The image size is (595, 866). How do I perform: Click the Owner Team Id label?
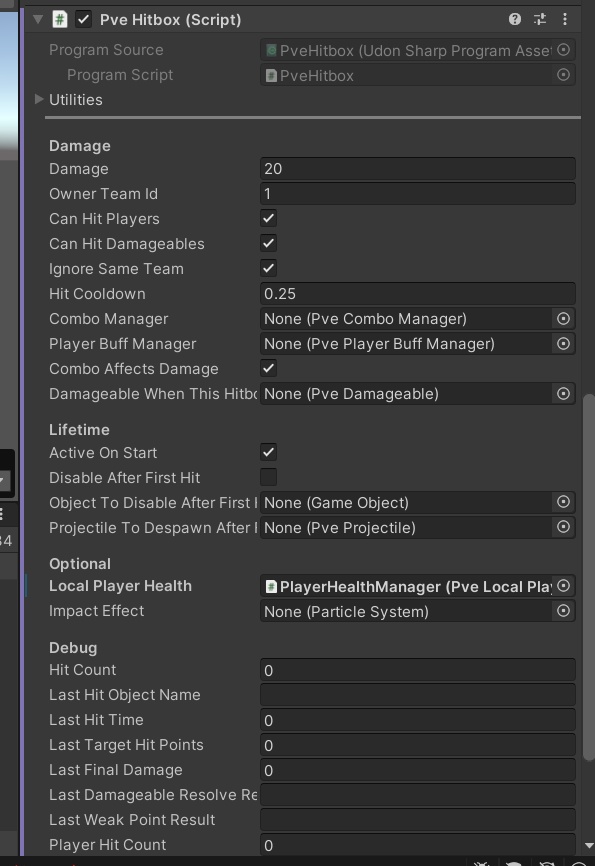click(103, 194)
